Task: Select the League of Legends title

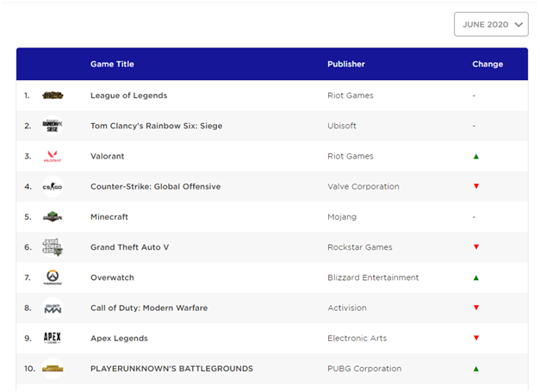Action: [x=129, y=96]
